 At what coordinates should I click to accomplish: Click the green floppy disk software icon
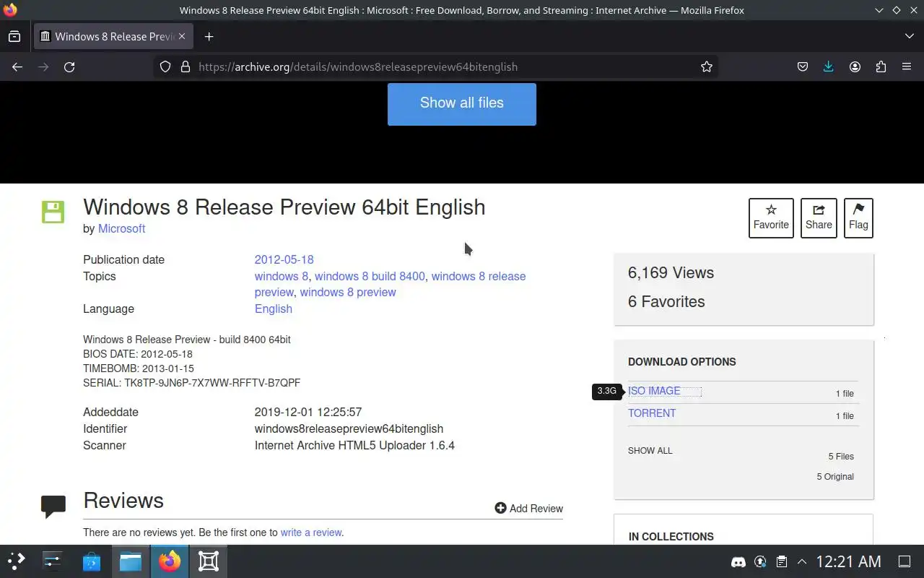click(53, 212)
